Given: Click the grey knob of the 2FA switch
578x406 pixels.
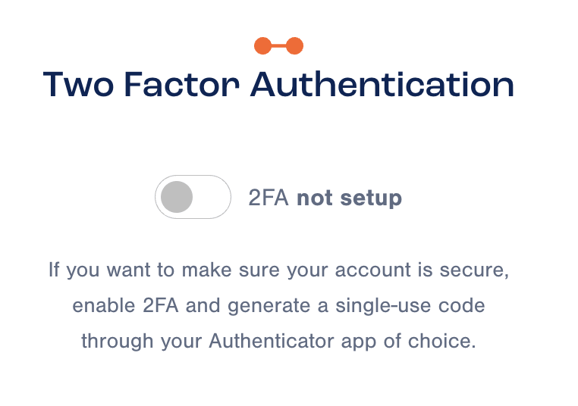Looking at the screenshot, I should (177, 197).
